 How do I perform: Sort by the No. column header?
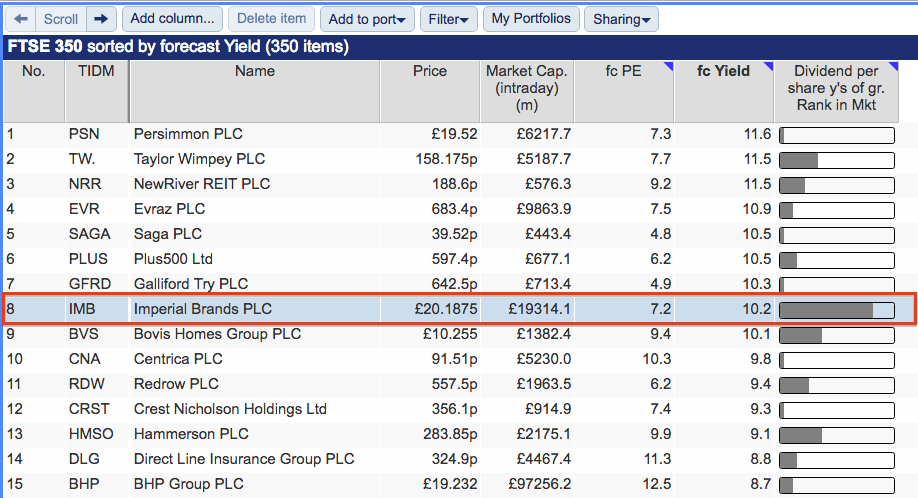click(x=34, y=91)
